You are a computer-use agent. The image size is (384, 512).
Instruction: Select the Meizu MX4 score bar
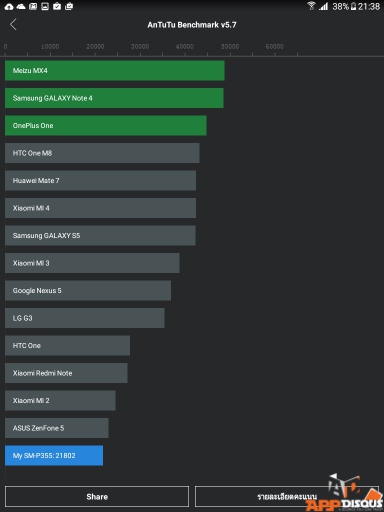(x=115, y=70)
